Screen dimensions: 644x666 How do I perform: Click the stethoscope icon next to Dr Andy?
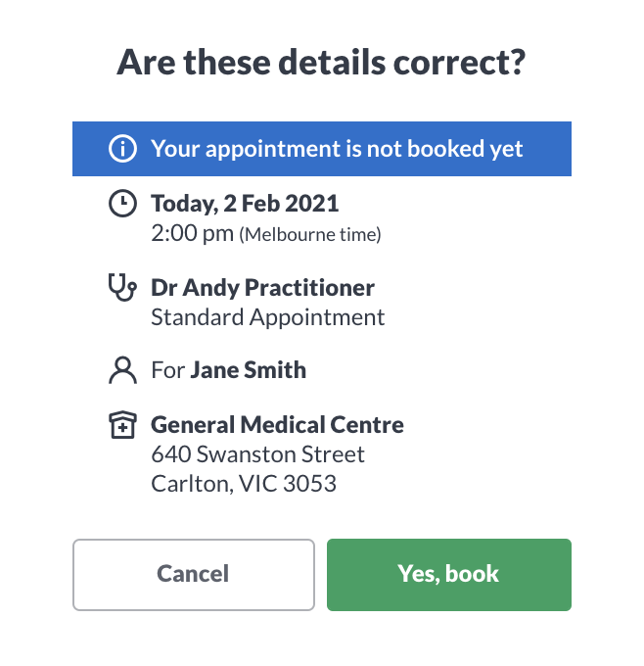click(x=122, y=288)
